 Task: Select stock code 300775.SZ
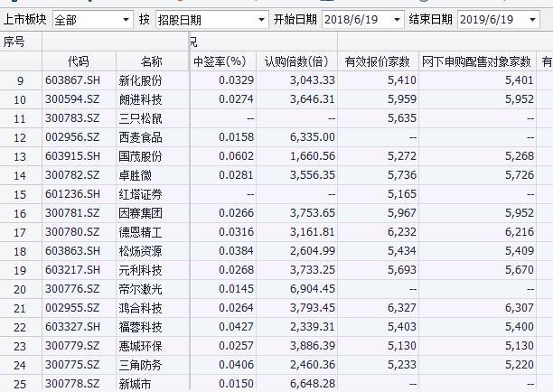pos(72,365)
